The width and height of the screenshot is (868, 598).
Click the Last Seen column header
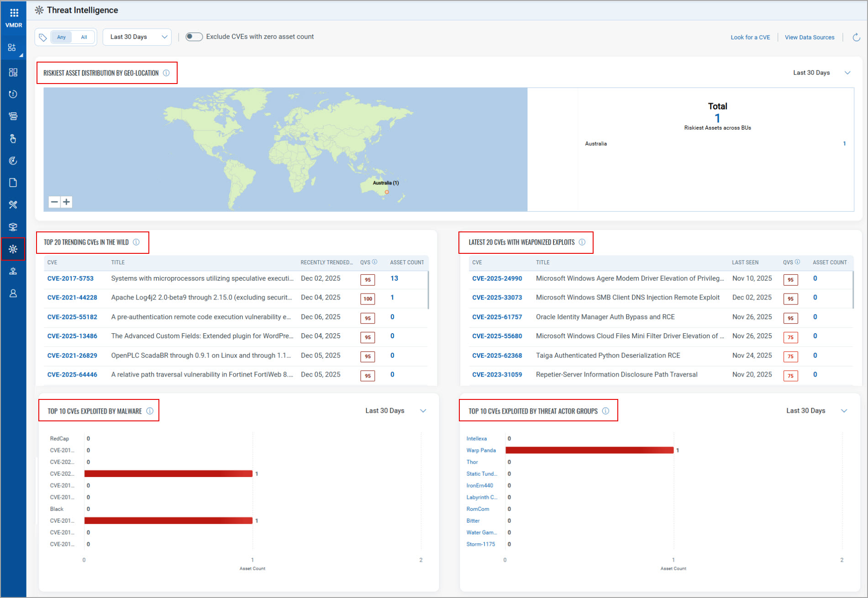point(745,262)
